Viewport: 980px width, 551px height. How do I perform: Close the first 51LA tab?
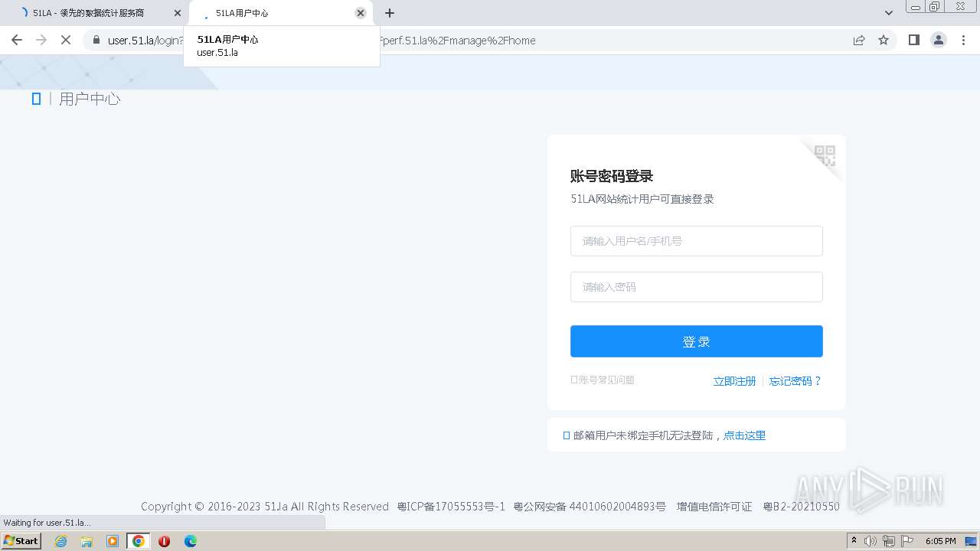tap(178, 13)
